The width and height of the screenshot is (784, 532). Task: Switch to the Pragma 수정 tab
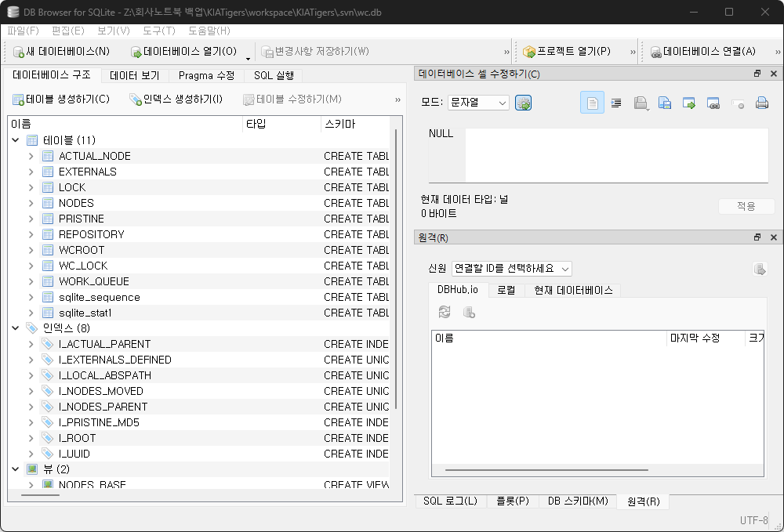(x=206, y=75)
